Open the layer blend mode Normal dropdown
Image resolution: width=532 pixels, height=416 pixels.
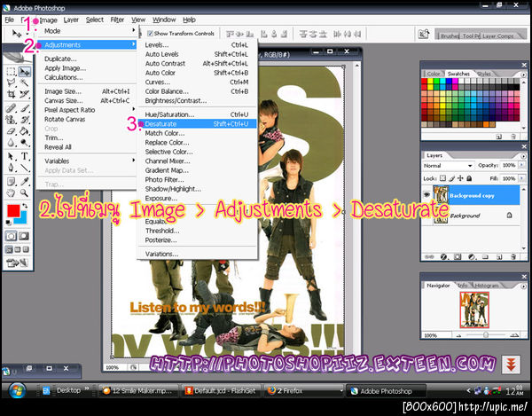(448, 166)
